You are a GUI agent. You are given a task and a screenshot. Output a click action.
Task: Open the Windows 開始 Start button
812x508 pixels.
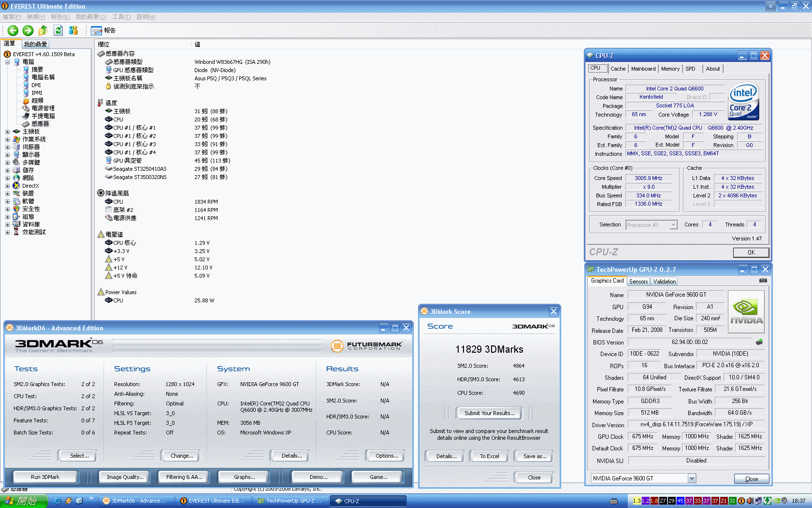click(24, 501)
